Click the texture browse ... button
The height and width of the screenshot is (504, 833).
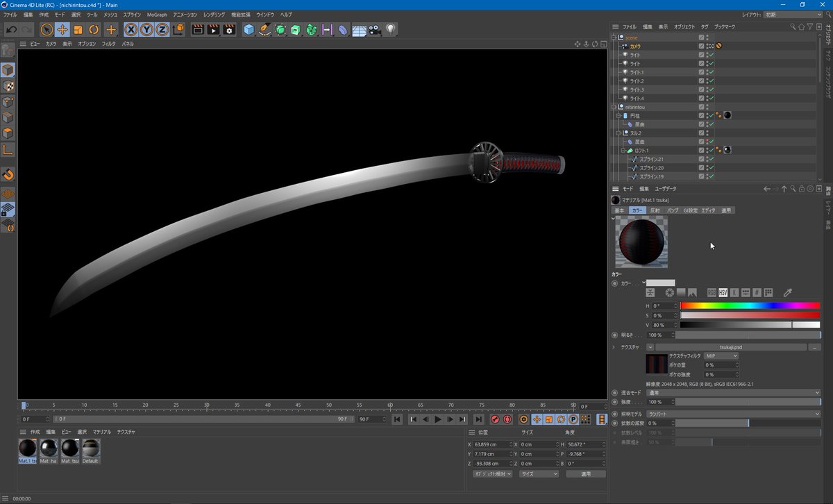click(815, 347)
